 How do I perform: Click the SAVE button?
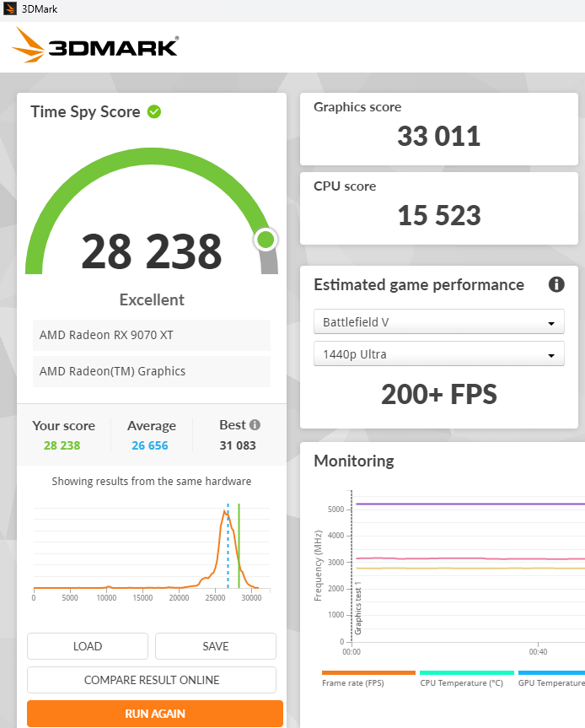216,646
